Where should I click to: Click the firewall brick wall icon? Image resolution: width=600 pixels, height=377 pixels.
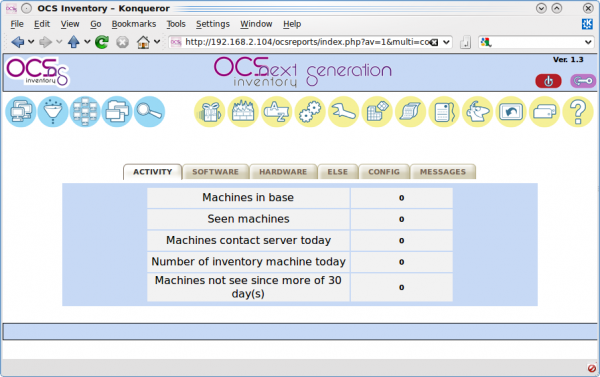[243, 112]
